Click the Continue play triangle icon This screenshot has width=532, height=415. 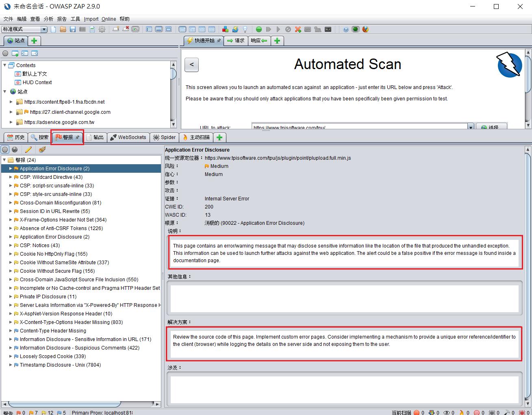point(278,29)
